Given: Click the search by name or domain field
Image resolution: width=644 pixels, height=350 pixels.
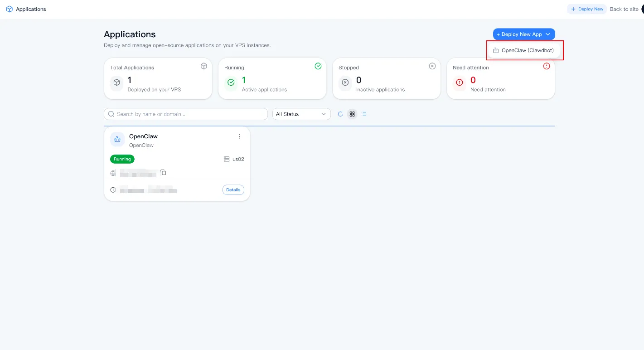Looking at the screenshot, I should (185, 114).
